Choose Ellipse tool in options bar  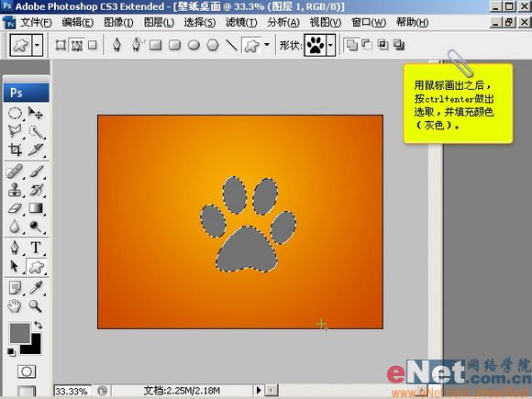(x=194, y=45)
